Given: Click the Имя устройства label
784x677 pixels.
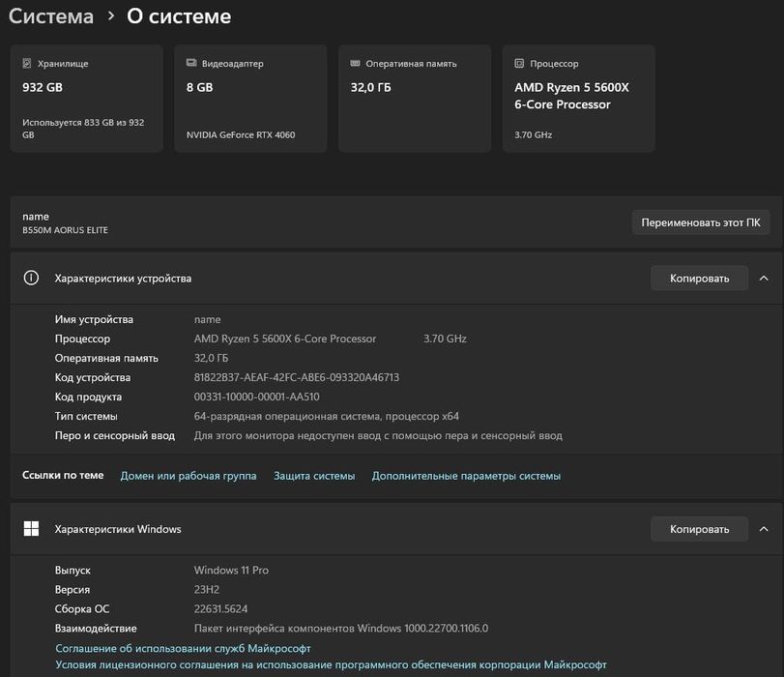Looking at the screenshot, I should tap(94, 319).
